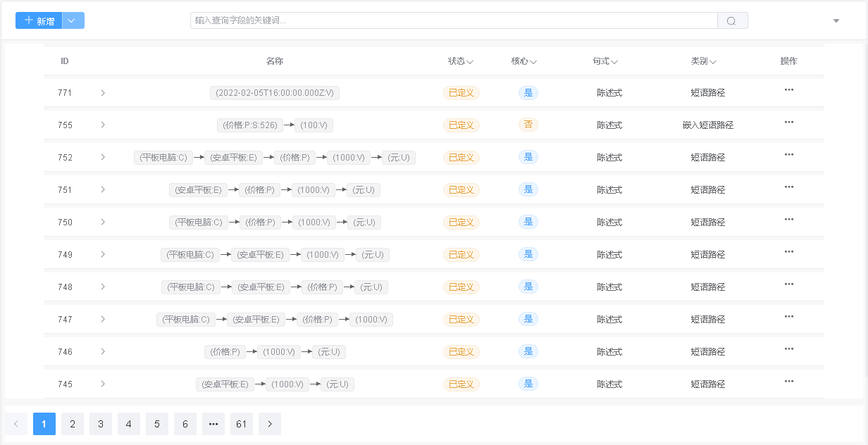The height and width of the screenshot is (445, 868).
Task: Open the more actions menu for row 750
Action: 789,220
